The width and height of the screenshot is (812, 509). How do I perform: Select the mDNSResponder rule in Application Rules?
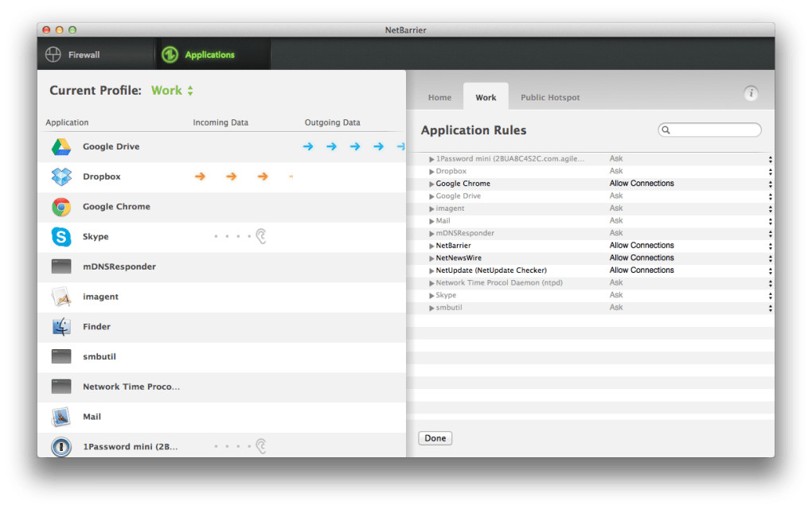tap(465, 233)
